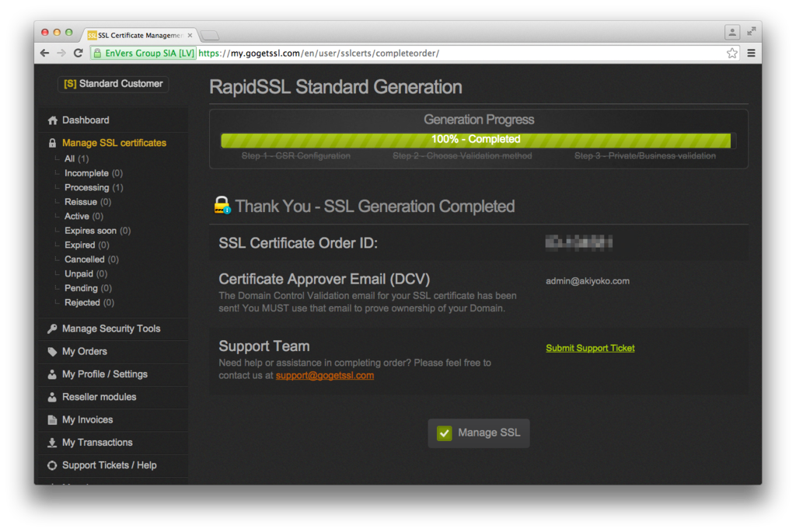This screenshot has width=796, height=532.
Task: Click the Submit Support Ticket link
Action: (x=590, y=348)
